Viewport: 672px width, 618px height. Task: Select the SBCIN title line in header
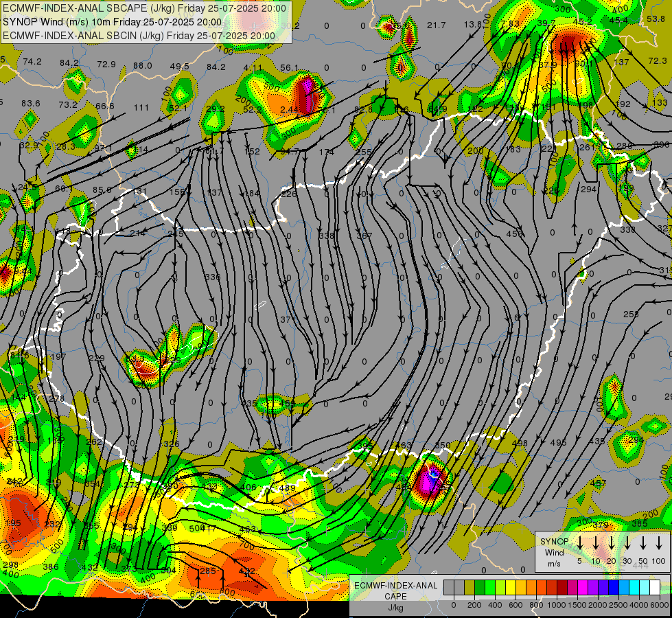(139, 36)
